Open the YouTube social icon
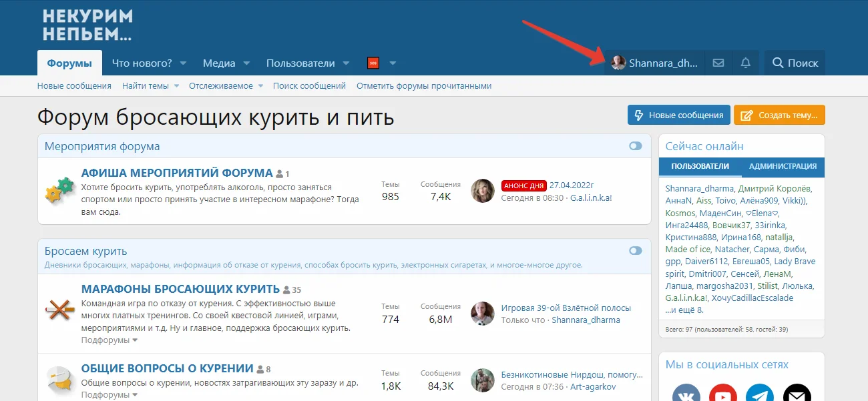The width and height of the screenshot is (868, 401). (x=723, y=394)
